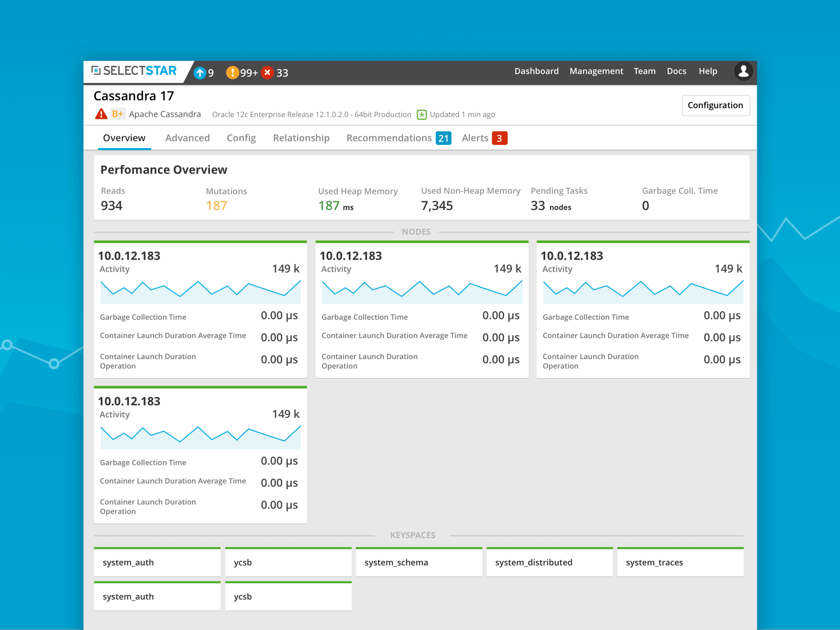Screen dimensions: 840x630
Task: Open the Dashboard menu item
Action: [x=536, y=71]
